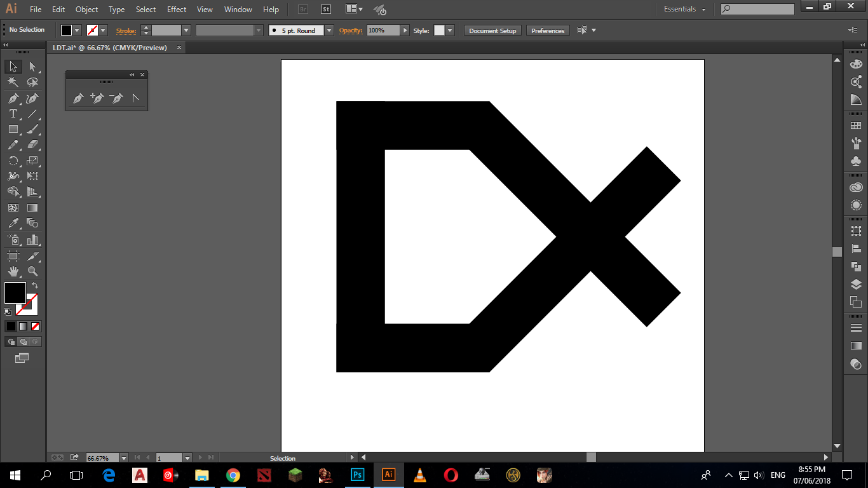Open the 5 pt. Round brush dropdown
Image resolution: width=868 pixels, height=488 pixels.
[x=329, y=30]
